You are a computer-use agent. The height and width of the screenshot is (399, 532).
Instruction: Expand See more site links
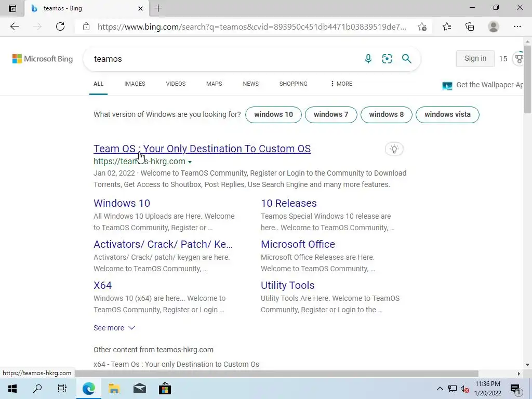(x=114, y=328)
